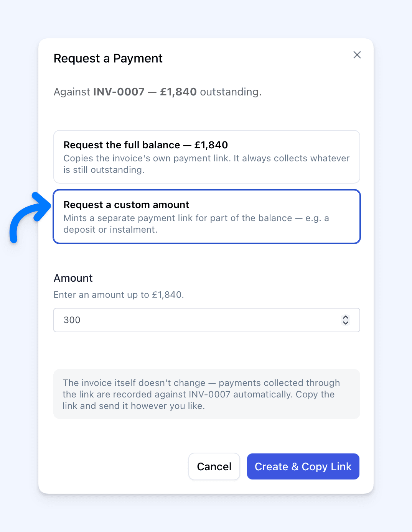Choose the Request a custom amount option

pos(207,217)
